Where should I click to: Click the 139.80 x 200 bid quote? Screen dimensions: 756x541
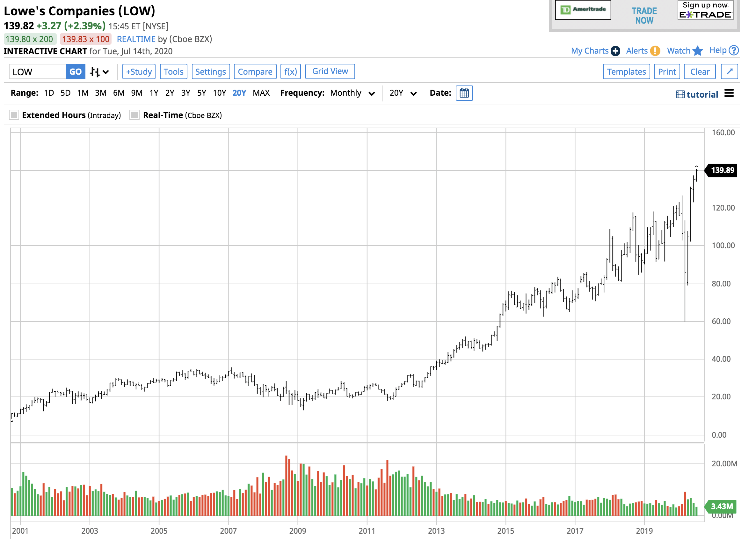[x=29, y=39]
